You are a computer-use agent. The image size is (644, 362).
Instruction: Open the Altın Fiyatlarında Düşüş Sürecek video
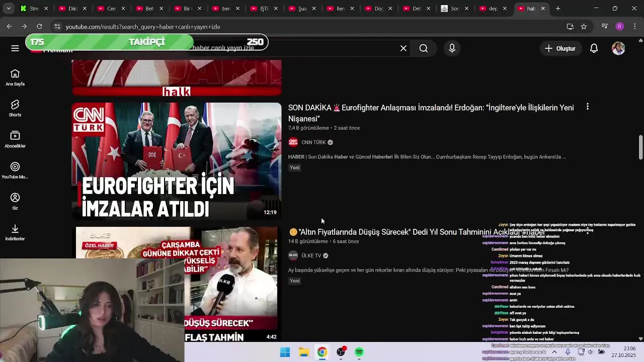417,232
